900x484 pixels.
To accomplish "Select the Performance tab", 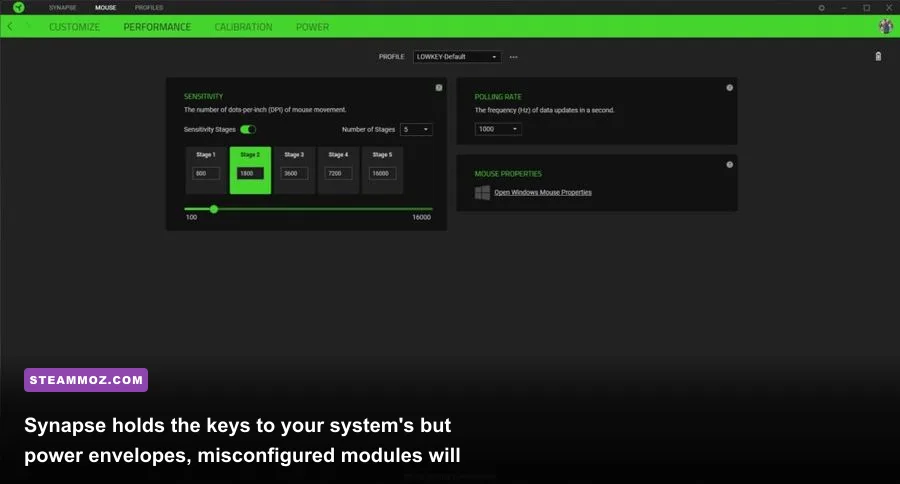I will 157,27.
